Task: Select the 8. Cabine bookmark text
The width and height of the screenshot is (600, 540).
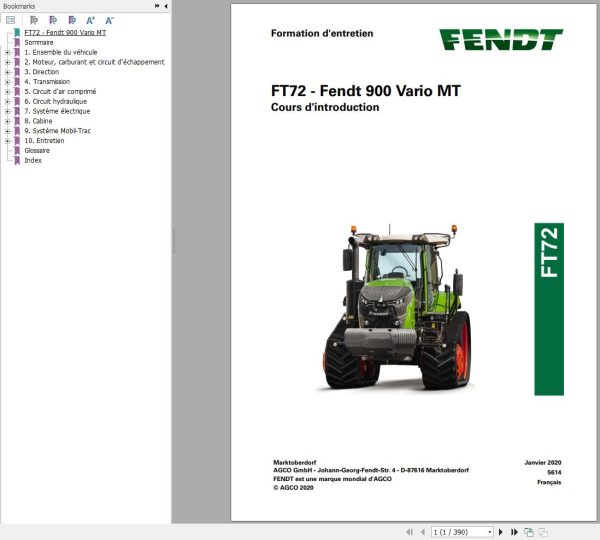Action: (38, 121)
